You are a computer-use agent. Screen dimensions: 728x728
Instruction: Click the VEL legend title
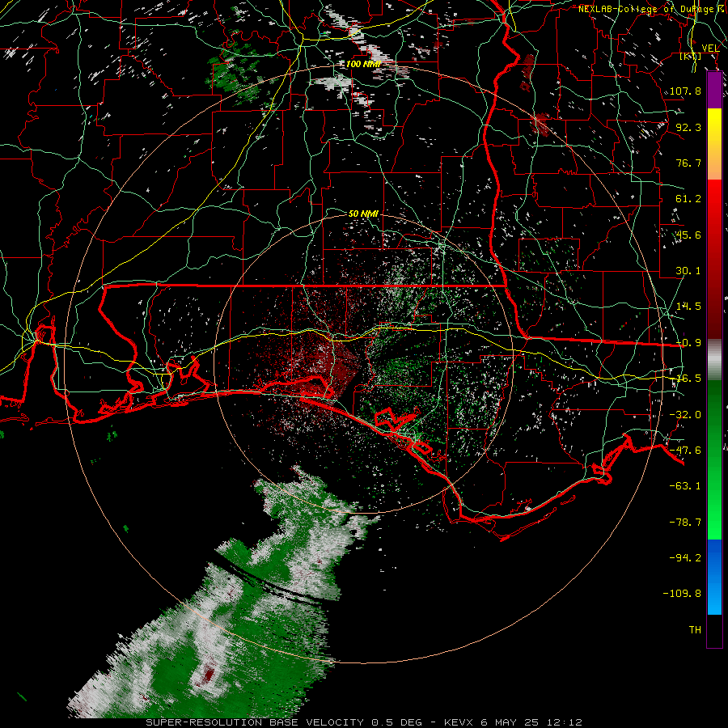click(710, 49)
